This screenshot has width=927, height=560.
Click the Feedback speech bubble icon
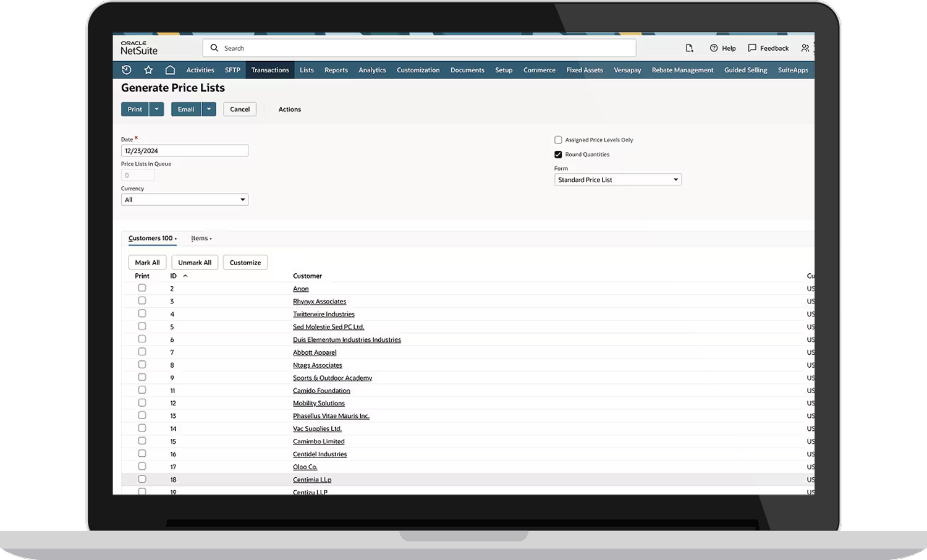click(x=752, y=48)
